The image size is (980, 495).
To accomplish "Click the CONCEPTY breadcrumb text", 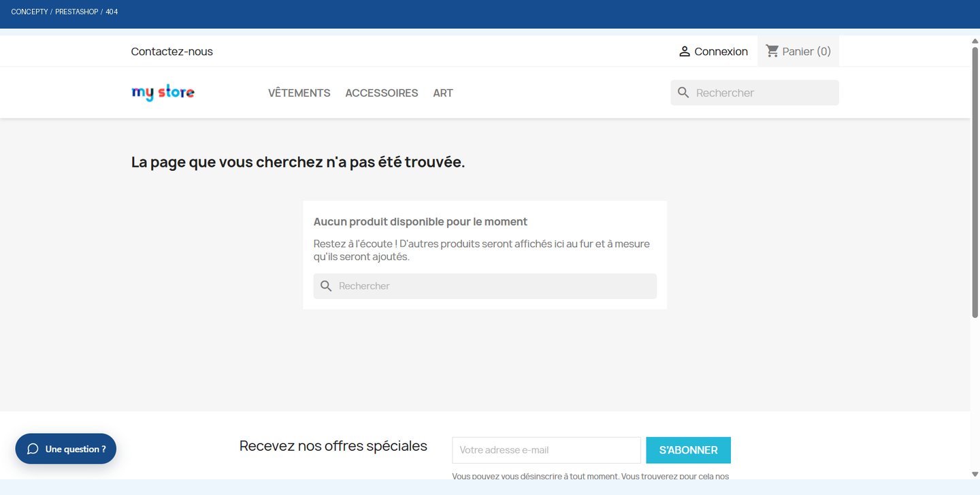I will (x=29, y=12).
